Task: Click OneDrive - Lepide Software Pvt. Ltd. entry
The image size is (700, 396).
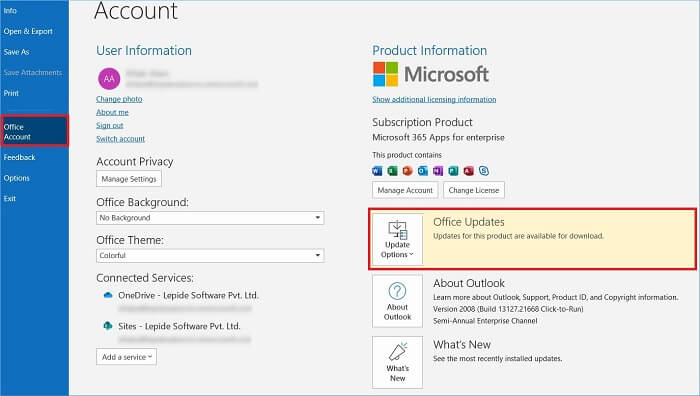Action: (x=188, y=295)
